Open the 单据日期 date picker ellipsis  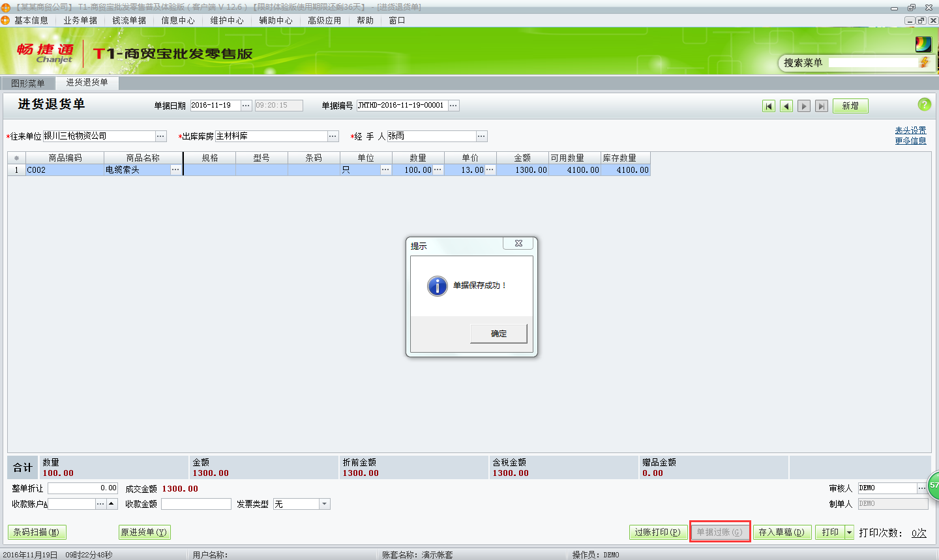coord(245,105)
